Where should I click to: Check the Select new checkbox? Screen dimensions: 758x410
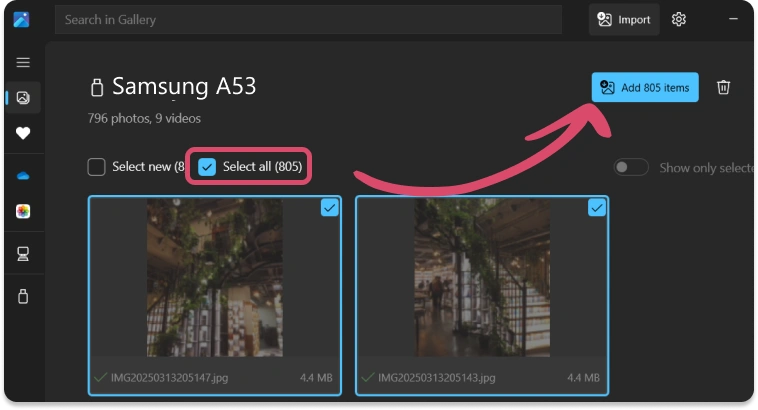(x=96, y=167)
